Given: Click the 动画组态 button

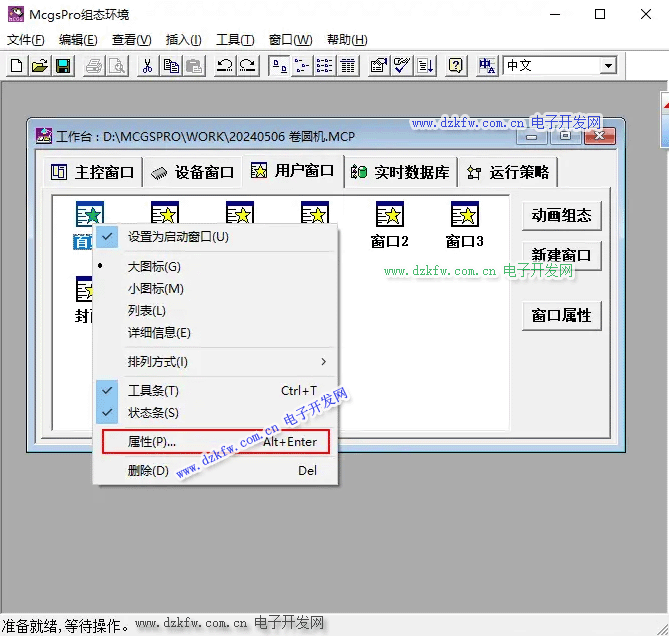Looking at the screenshot, I should click(x=561, y=215).
